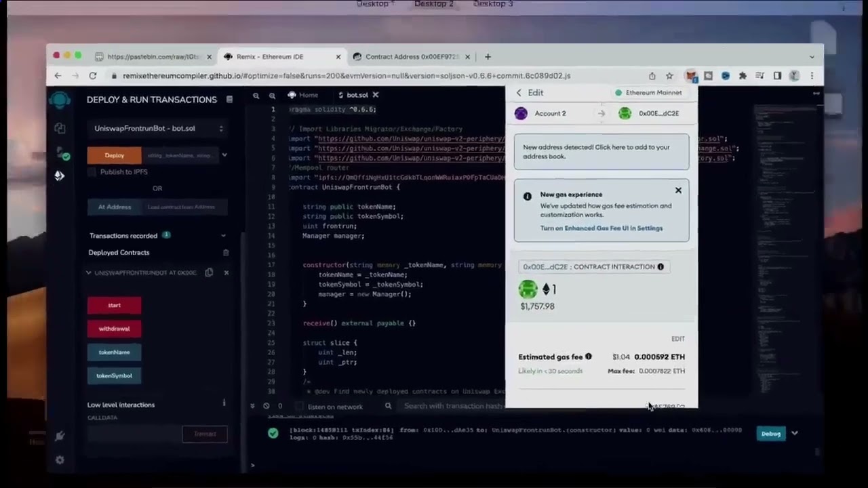This screenshot has height=488, width=868.
Task: Delete deployed contracts with trash icon
Action: (x=226, y=253)
